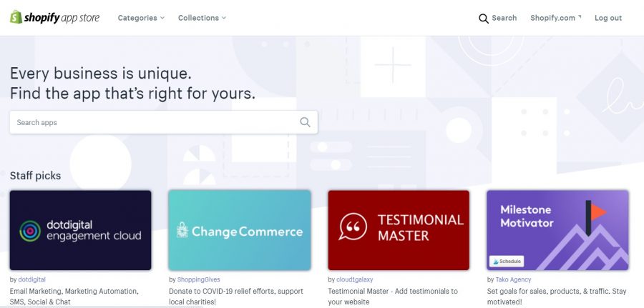The height and width of the screenshot is (308, 644).
Task: Open the Shopify.com dropdown
Action: click(x=556, y=18)
